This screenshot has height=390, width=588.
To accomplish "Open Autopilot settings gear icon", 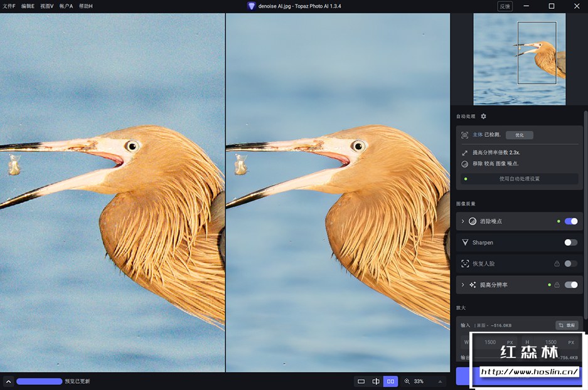I will (x=483, y=116).
